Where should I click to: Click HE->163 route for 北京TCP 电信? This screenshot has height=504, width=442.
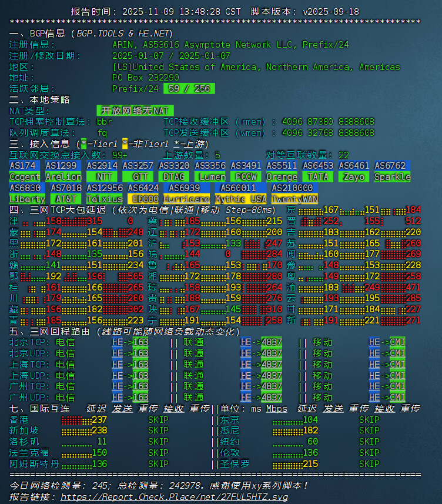[x=130, y=342]
